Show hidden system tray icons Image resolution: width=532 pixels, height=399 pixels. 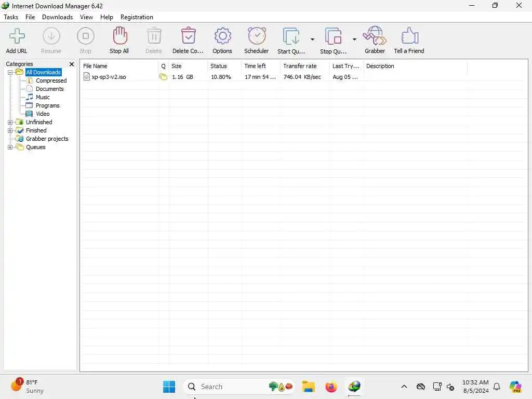click(x=404, y=387)
